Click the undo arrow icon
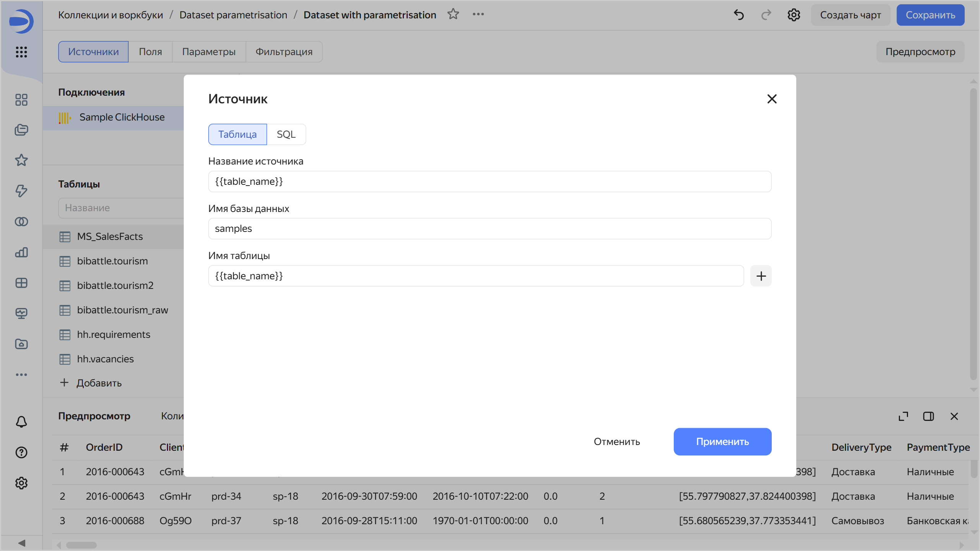The image size is (980, 551). [739, 15]
